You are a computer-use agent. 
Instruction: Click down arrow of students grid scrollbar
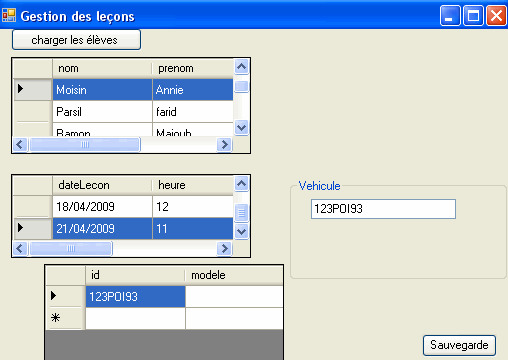coord(241,128)
